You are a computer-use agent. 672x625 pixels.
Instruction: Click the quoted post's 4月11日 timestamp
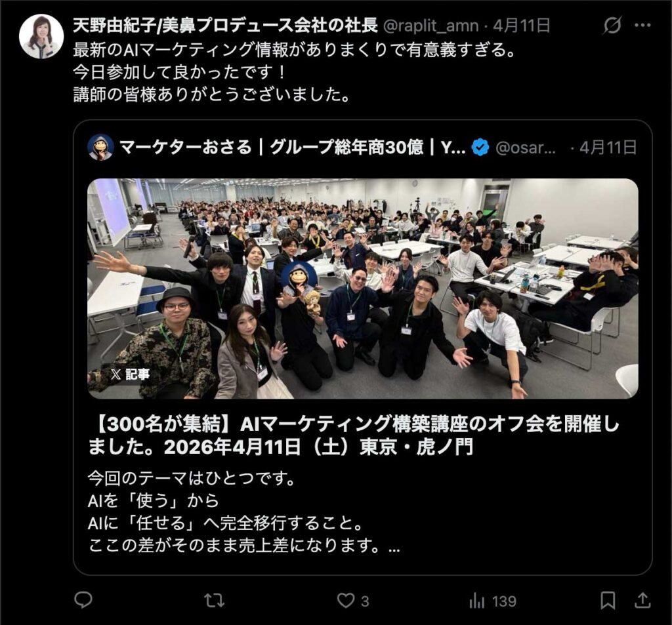pos(608,148)
